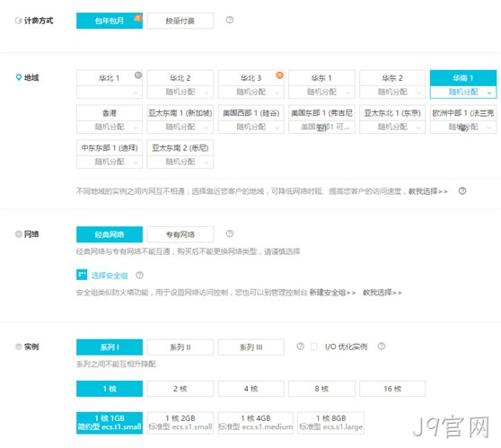Click the orange badge on 华北 3
The height and width of the screenshot is (448, 501).
(x=279, y=75)
